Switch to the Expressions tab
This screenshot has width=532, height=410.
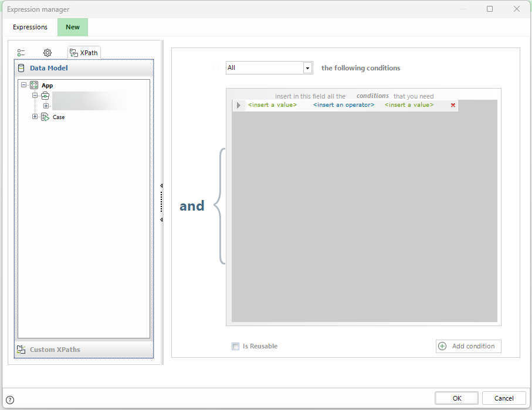point(30,27)
